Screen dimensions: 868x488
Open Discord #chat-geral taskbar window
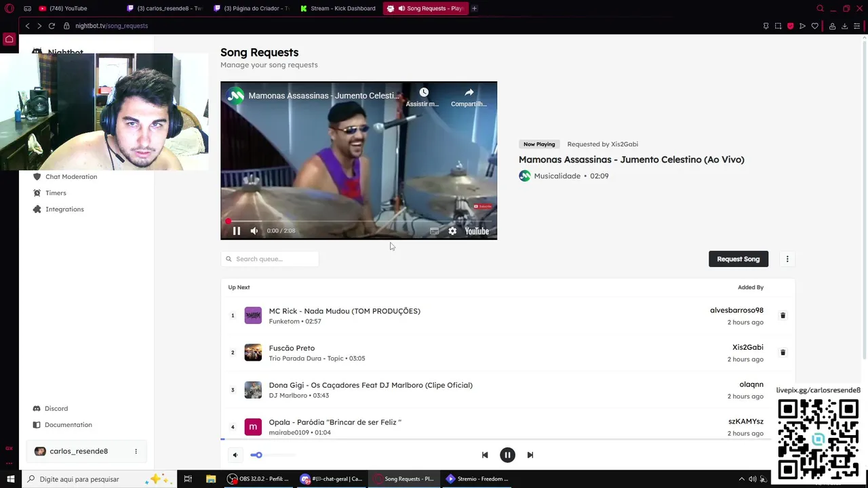click(332, 479)
